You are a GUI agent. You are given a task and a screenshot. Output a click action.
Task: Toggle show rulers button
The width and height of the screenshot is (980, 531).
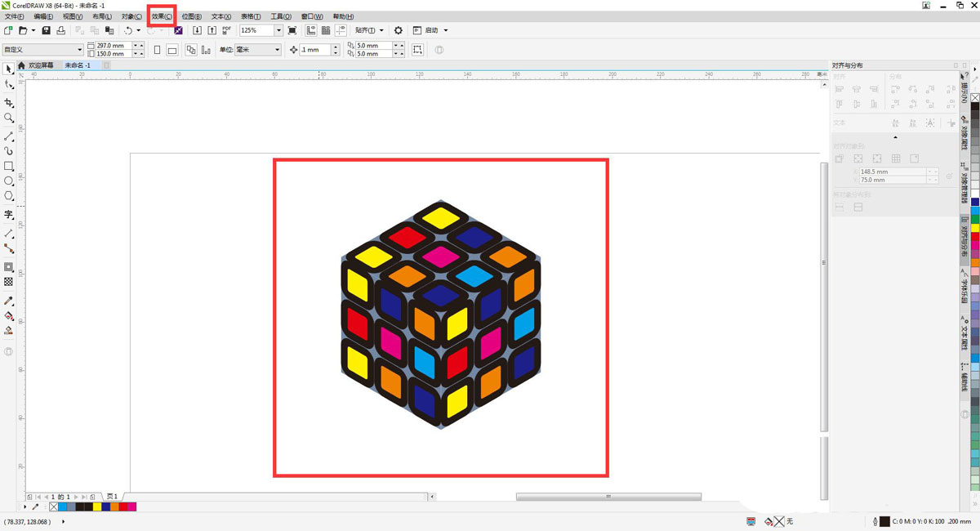311,30
